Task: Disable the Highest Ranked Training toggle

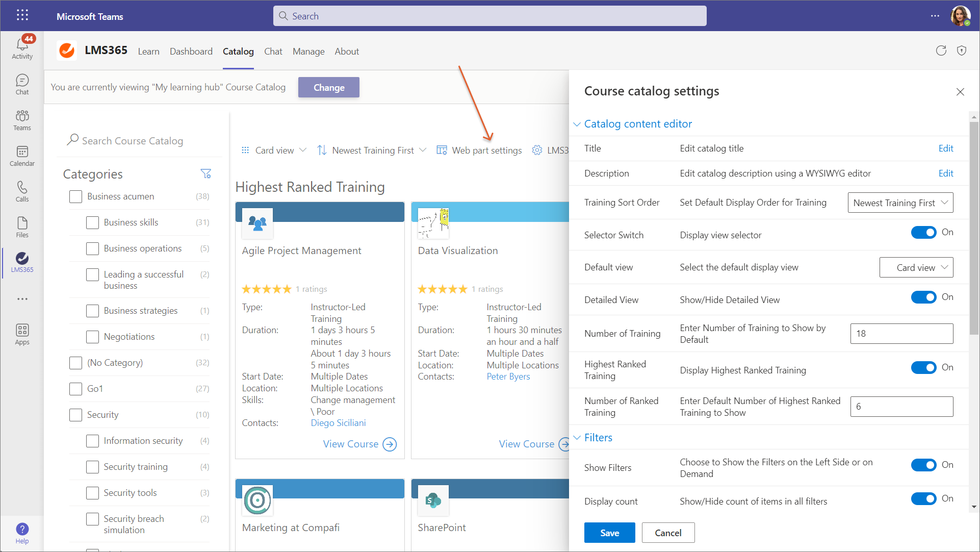Action: pyautogui.click(x=923, y=368)
